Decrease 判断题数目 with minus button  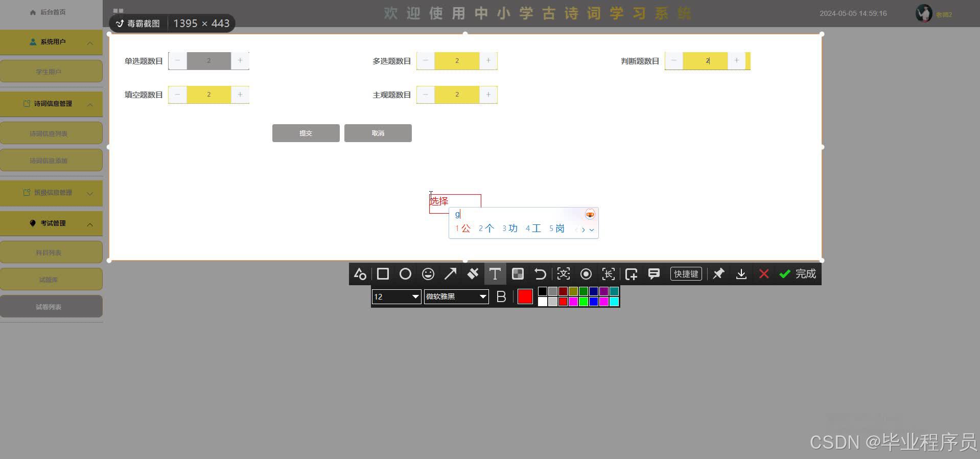[x=674, y=61]
